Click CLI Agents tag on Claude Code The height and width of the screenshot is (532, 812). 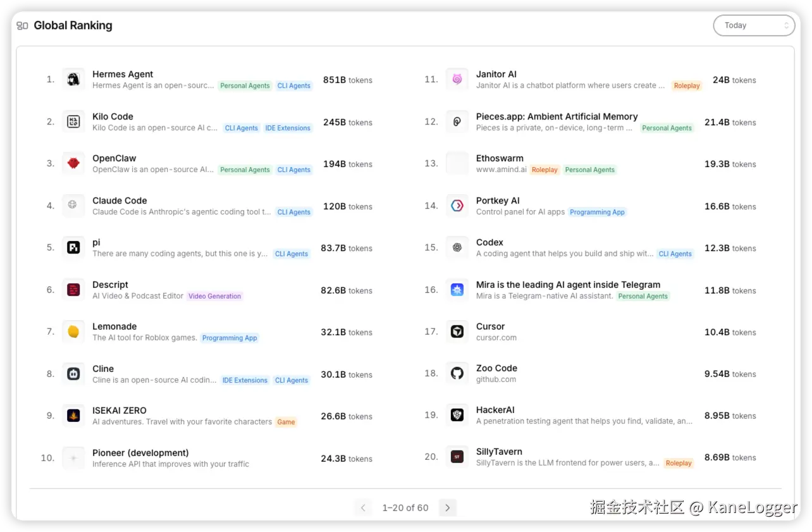[294, 212]
